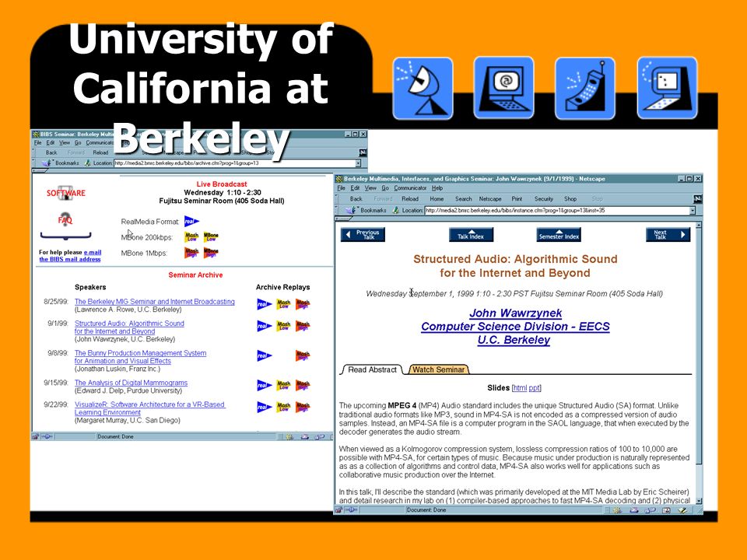Click the mobile phone icon in slide header
Viewport: 747px width, 560px height.
[x=585, y=88]
